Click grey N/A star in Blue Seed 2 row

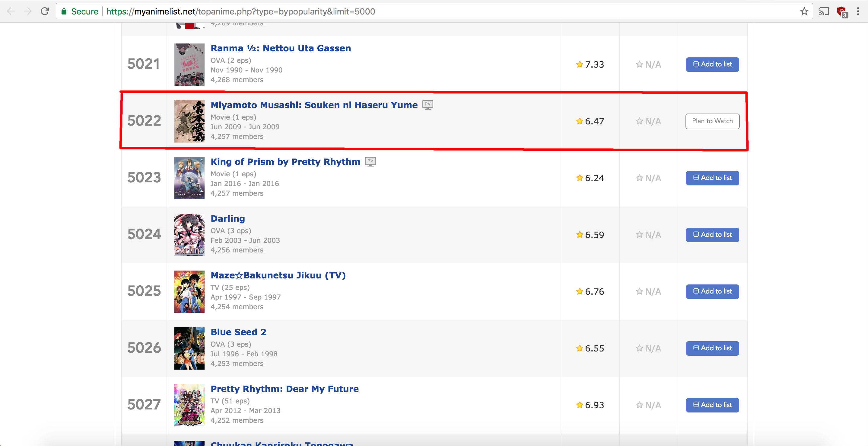(639, 348)
